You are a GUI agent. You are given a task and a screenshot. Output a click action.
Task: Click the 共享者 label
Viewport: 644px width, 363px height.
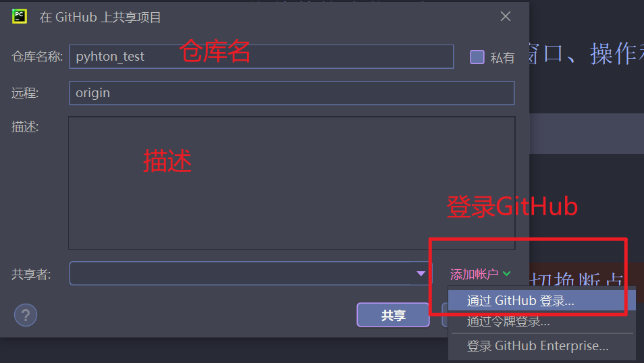coord(31,274)
